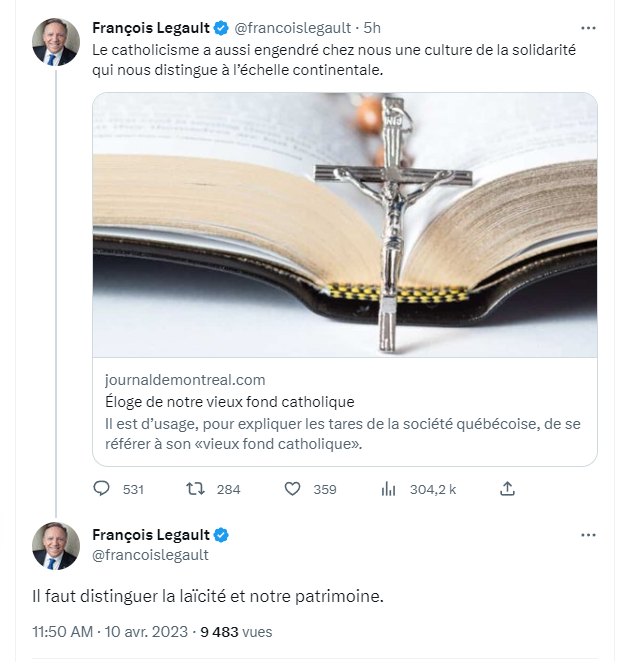The height and width of the screenshot is (662, 637).
Task: Click verified badge on top tweet
Action: pyautogui.click(x=221, y=28)
